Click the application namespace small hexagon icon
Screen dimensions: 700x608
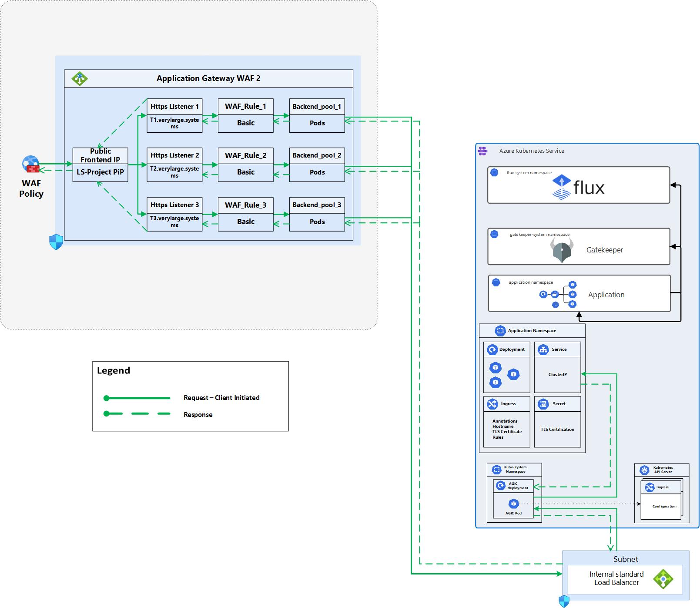[x=496, y=282]
